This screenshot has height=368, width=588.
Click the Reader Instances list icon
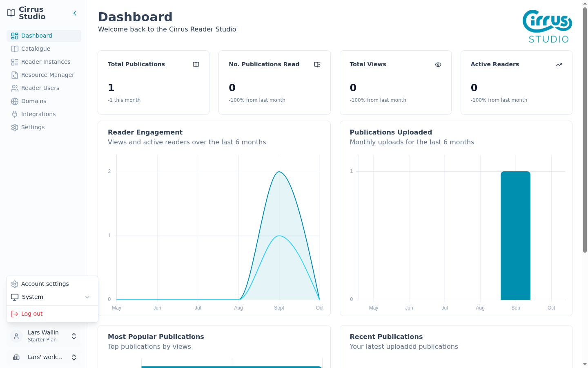pos(15,62)
